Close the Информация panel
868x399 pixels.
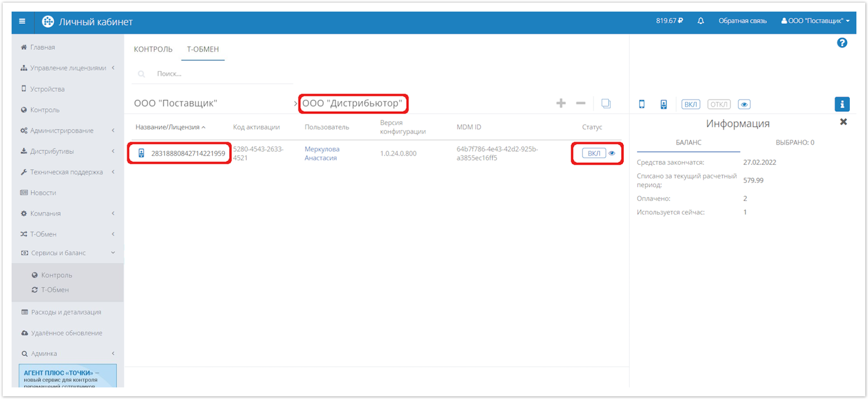(x=843, y=122)
